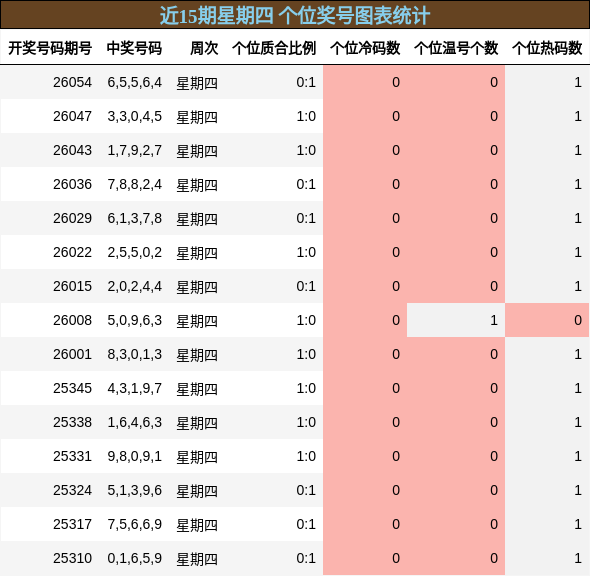The height and width of the screenshot is (576, 590).
Task: Select issue number 26029
Action: click(72, 218)
